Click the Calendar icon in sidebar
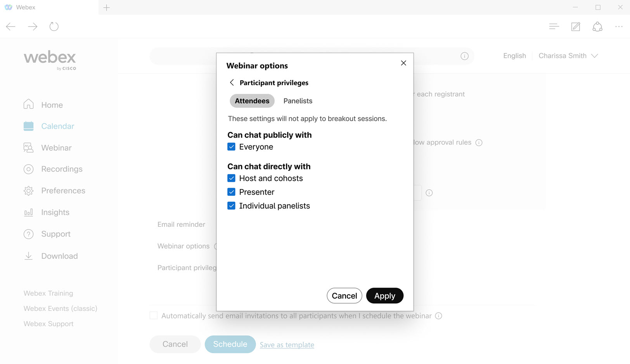This screenshot has width=630, height=364. pos(28,126)
